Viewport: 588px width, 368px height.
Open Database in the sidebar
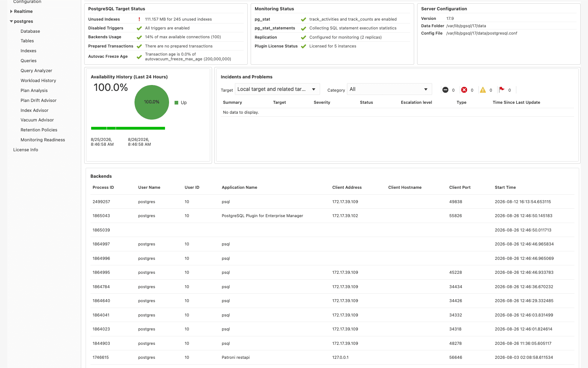[x=30, y=31]
